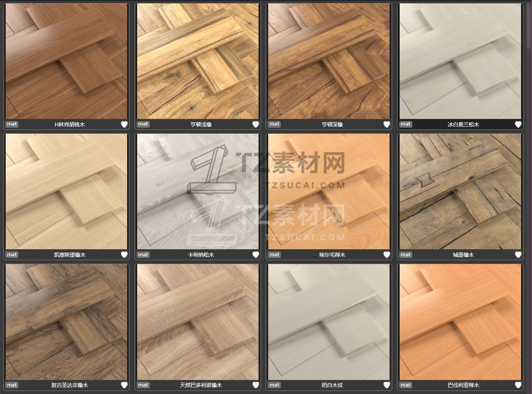Favorite the 天然巴多利诺橡木 material heart icon

coord(256,385)
